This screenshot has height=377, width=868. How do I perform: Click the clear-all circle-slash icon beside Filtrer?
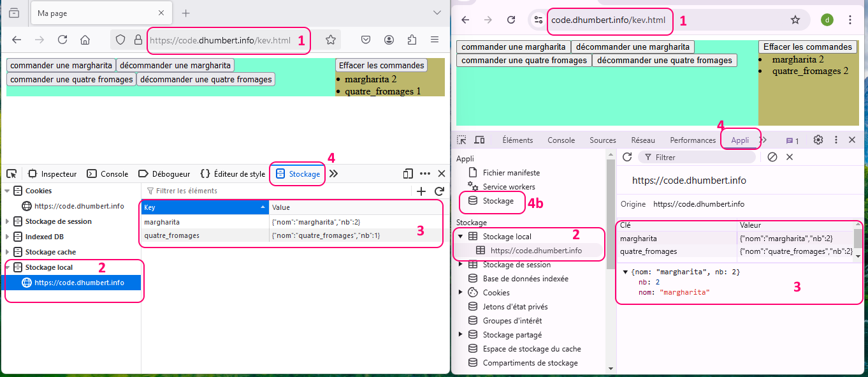[x=772, y=157]
